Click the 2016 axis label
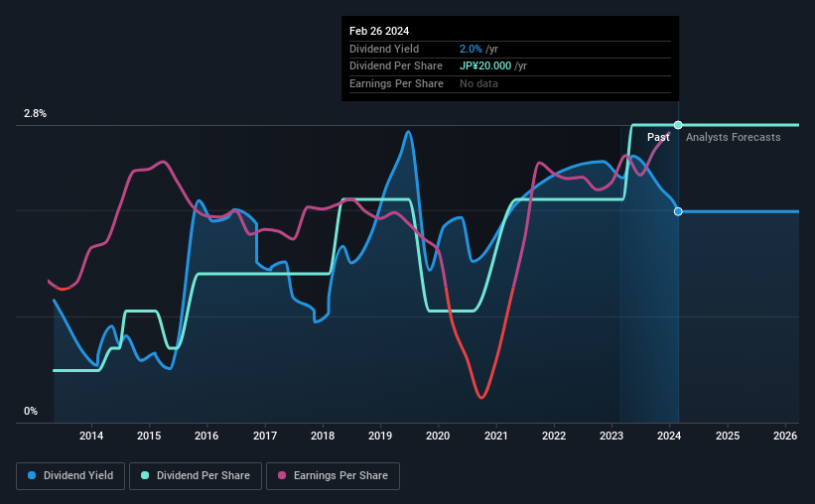 click(206, 436)
